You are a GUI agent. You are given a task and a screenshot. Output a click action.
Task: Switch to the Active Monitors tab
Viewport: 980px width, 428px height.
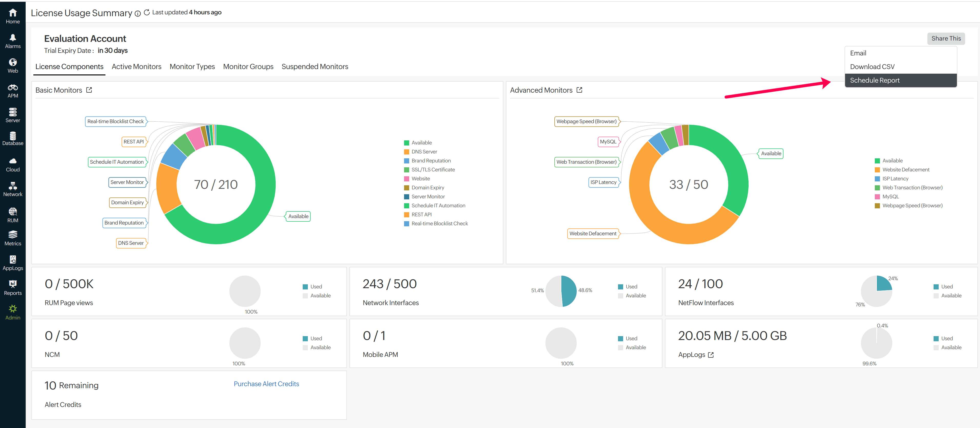[x=136, y=66]
